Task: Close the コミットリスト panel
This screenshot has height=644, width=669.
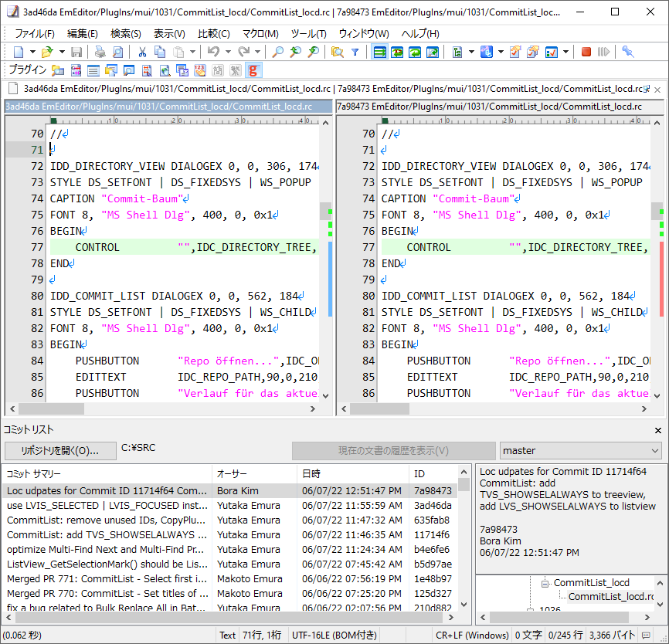Action: click(658, 430)
